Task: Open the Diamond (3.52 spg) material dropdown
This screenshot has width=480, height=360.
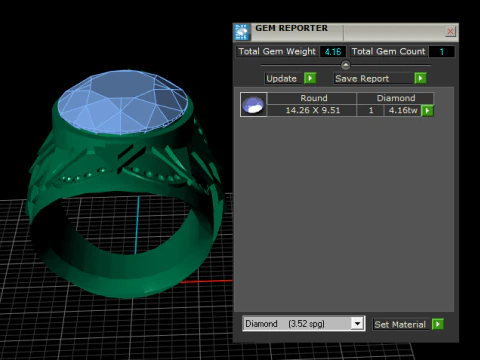Action: click(x=357, y=324)
